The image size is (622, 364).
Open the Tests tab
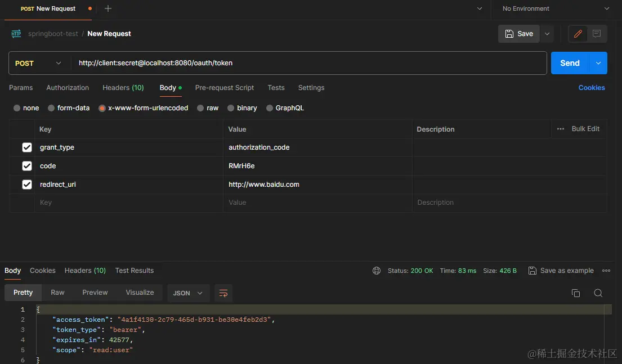click(276, 88)
